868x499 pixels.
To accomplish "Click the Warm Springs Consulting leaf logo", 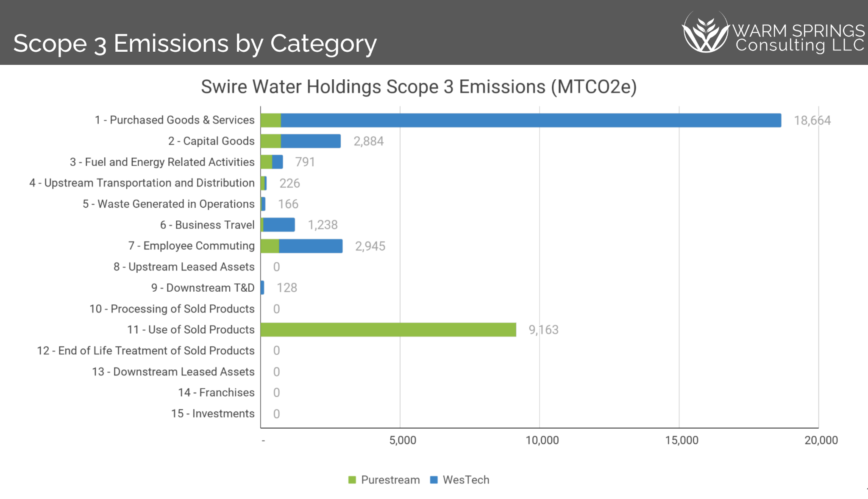I will pos(706,32).
